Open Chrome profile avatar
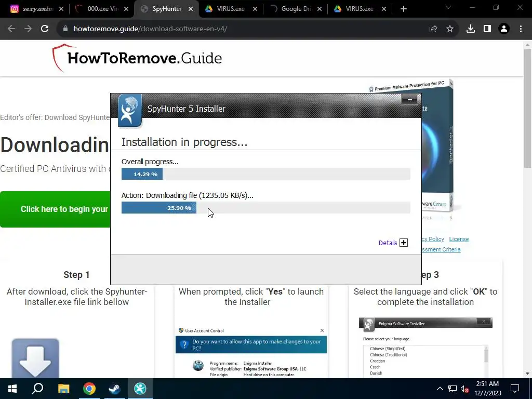 (x=504, y=29)
